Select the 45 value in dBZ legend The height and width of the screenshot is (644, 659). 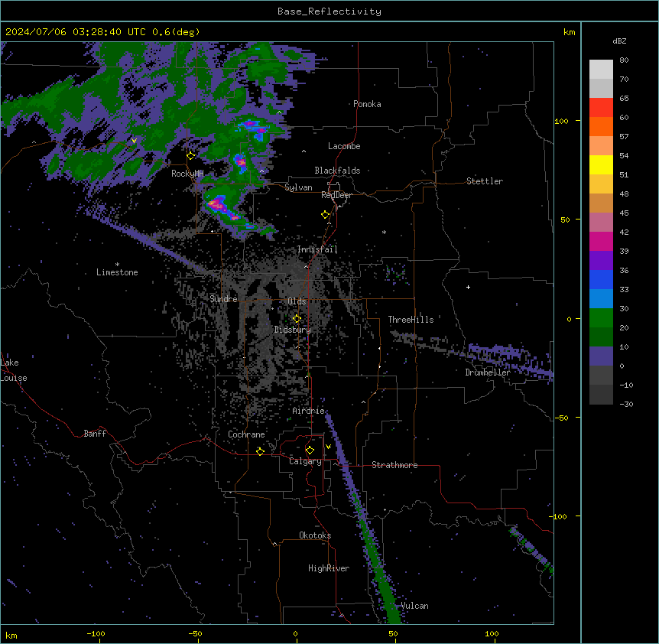tap(624, 213)
